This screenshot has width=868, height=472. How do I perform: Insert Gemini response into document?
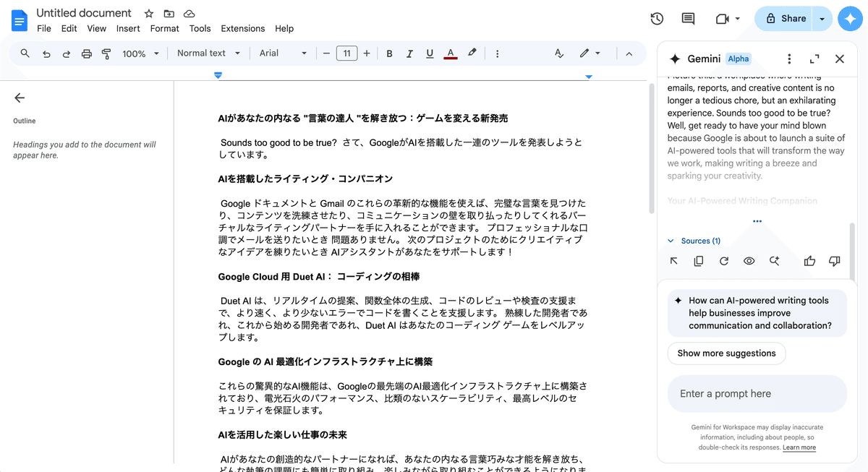[x=674, y=261]
